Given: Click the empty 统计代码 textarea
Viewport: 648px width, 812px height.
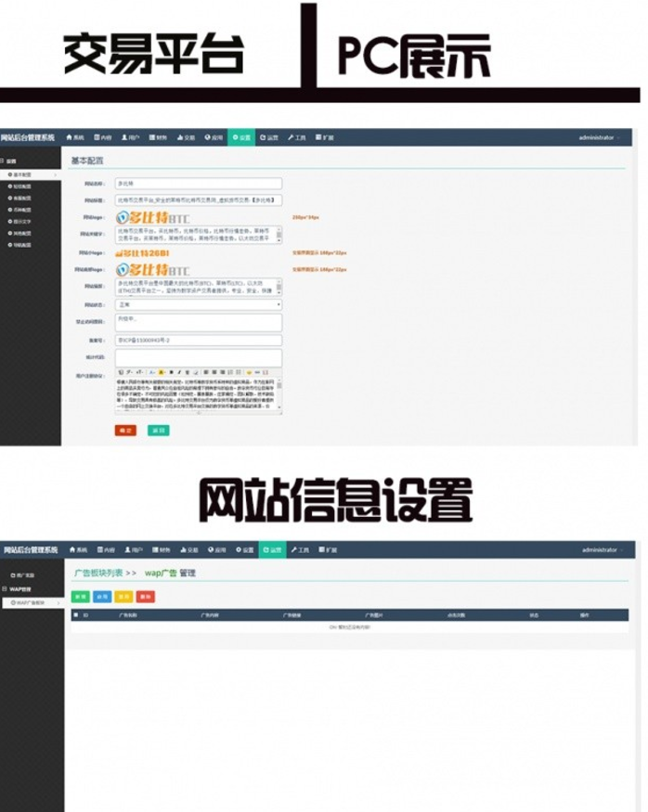Looking at the screenshot, I should (199, 357).
